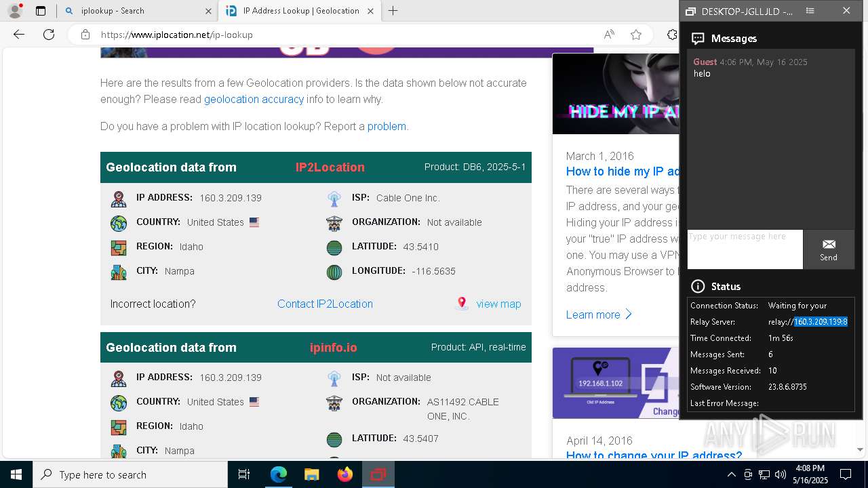Open the Hide My IP banner image
868x488 pixels.
point(616,94)
